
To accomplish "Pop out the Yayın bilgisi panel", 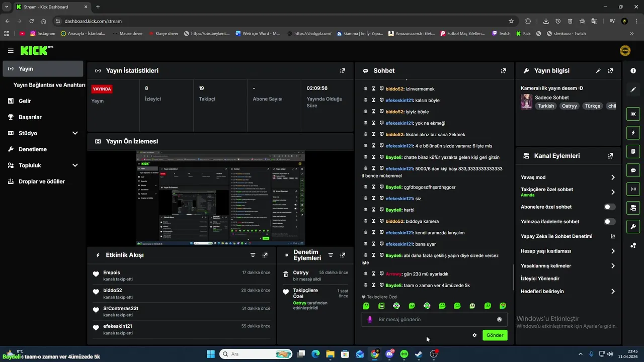I will click(610, 71).
